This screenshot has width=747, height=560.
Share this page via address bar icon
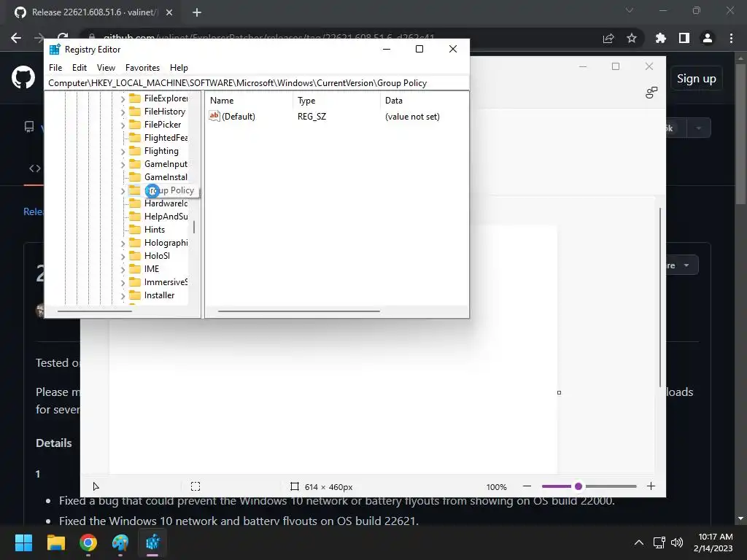(x=608, y=38)
